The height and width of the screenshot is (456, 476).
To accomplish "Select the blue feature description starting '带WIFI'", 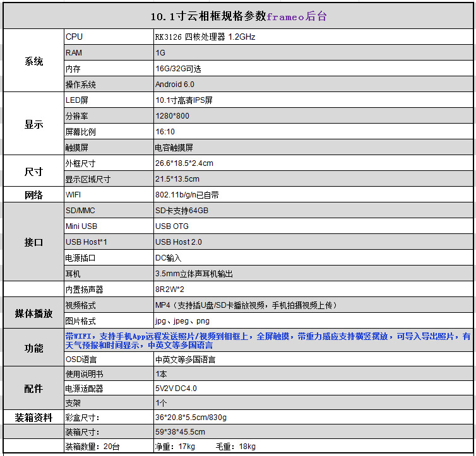I will pos(268,340).
